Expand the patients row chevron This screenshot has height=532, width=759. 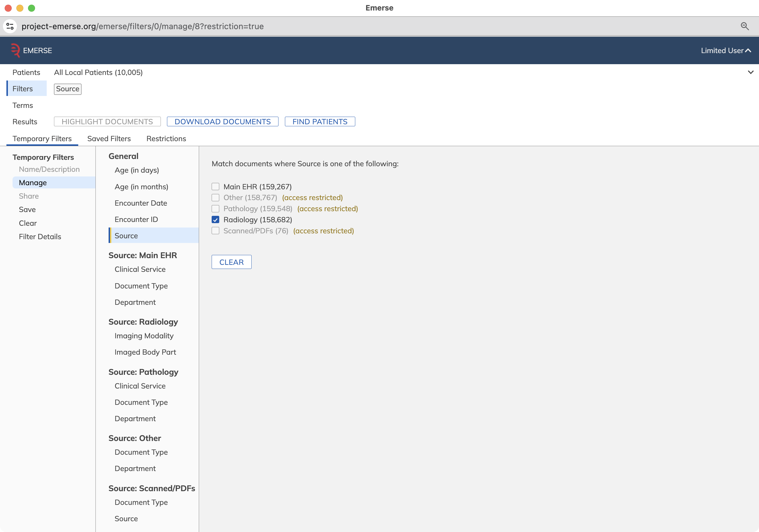[x=751, y=72]
